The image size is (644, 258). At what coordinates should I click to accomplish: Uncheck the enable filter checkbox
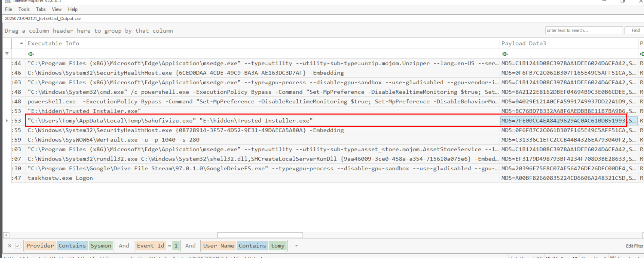point(18,246)
